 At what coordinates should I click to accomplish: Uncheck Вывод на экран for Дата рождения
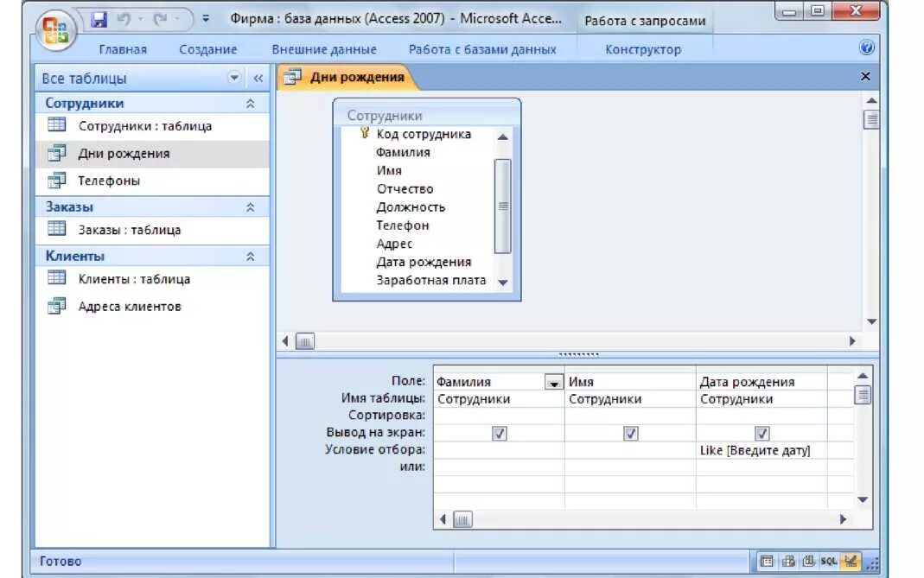[762, 434]
